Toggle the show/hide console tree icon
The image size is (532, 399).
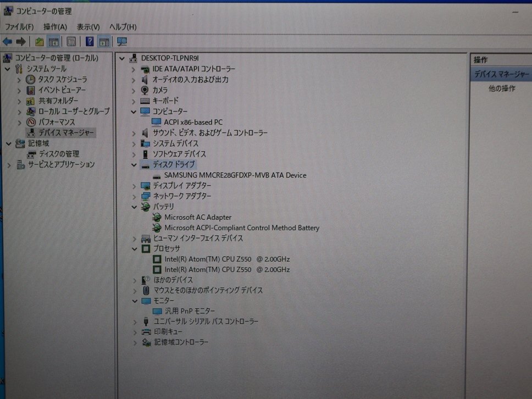pos(54,42)
